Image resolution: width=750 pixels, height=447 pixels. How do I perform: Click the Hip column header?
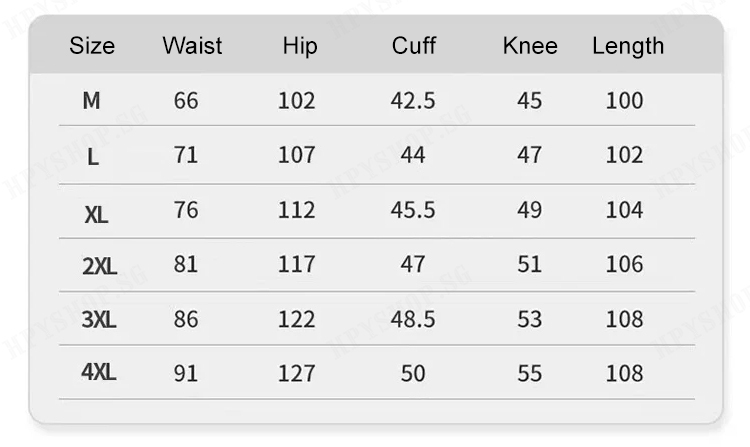(x=299, y=46)
